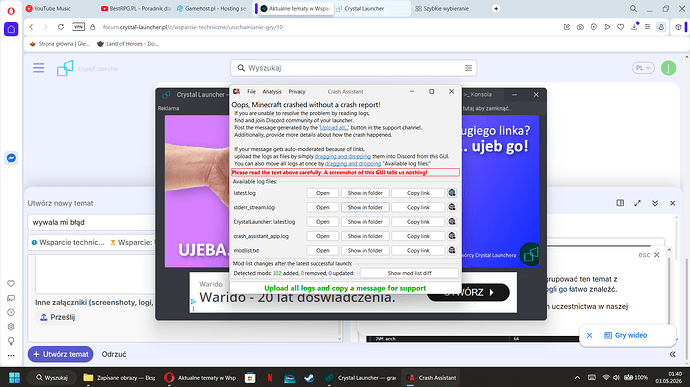Image resolution: width=690 pixels, height=387 pixels.
Task: Open Analysis menu in Crash Assistant
Action: pyautogui.click(x=272, y=92)
